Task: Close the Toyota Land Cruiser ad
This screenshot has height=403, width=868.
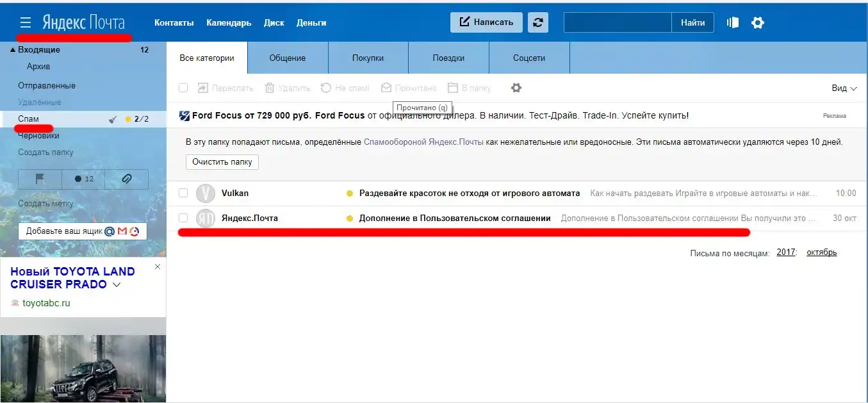Action: (158, 267)
